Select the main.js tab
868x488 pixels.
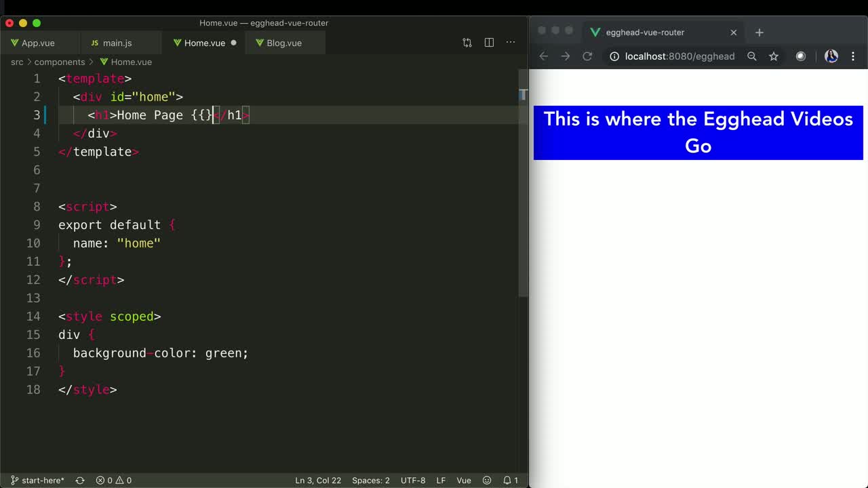117,43
